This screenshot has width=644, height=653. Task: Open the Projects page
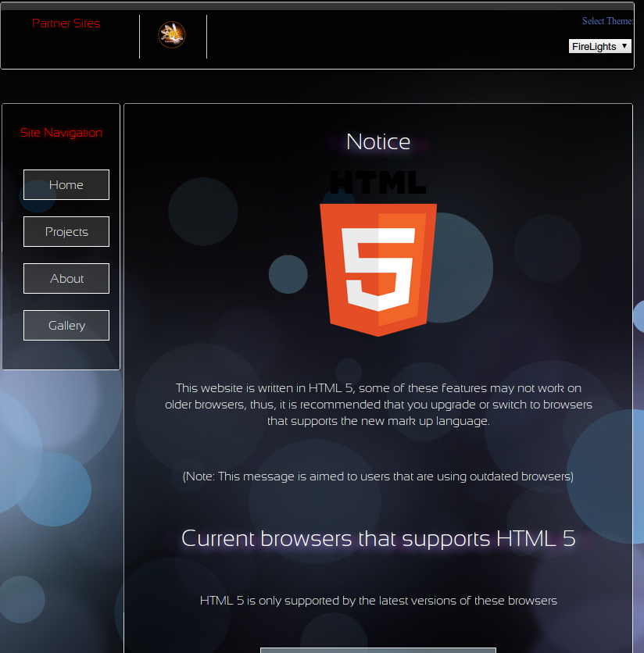point(66,231)
